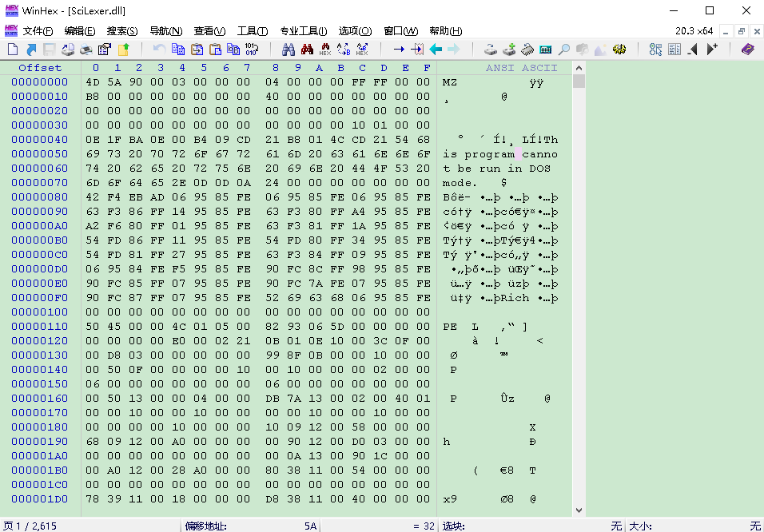Open the 窗口(W) menu

click(x=401, y=31)
